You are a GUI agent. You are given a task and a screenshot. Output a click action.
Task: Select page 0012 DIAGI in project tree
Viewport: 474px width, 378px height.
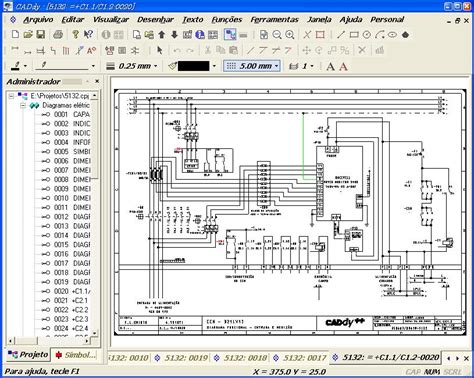click(65, 217)
